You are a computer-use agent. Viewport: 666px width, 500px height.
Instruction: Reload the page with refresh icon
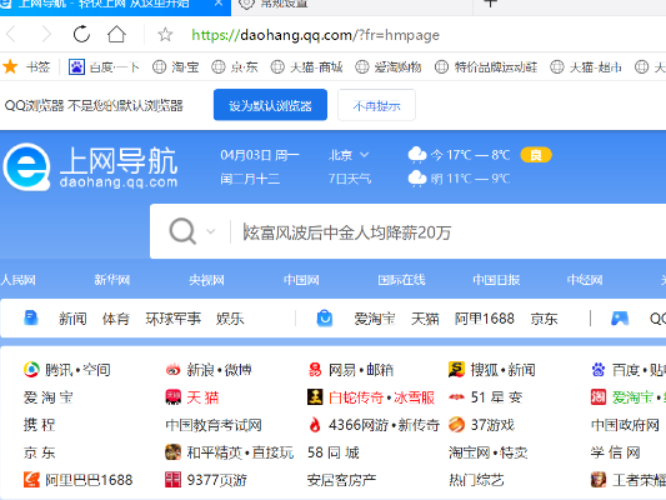pyautogui.click(x=81, y=34)
